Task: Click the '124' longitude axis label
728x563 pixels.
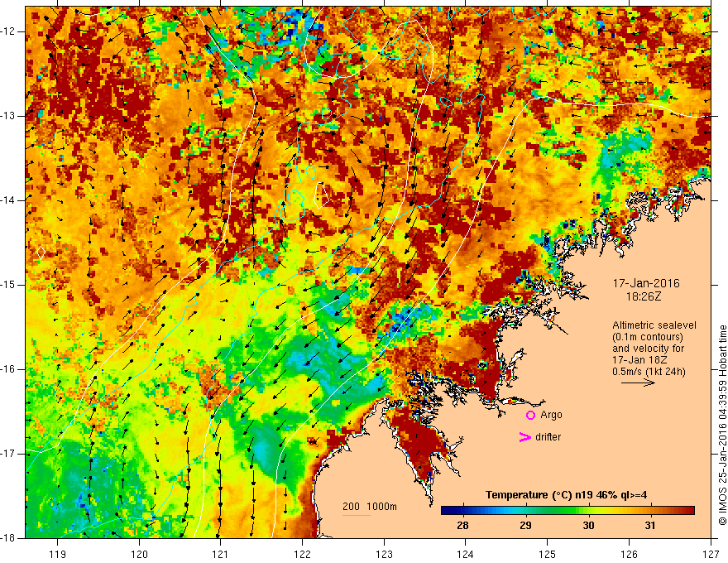Action: 466,554
